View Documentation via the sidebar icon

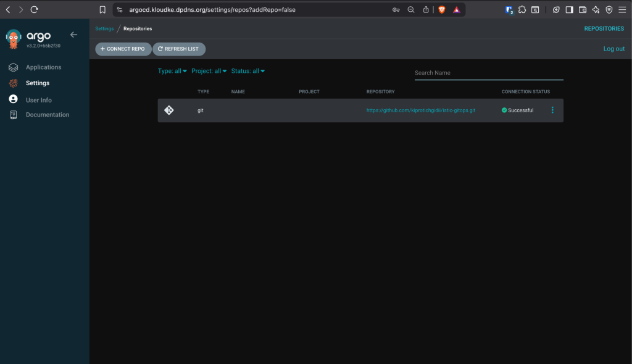click(x=14, y=114)
